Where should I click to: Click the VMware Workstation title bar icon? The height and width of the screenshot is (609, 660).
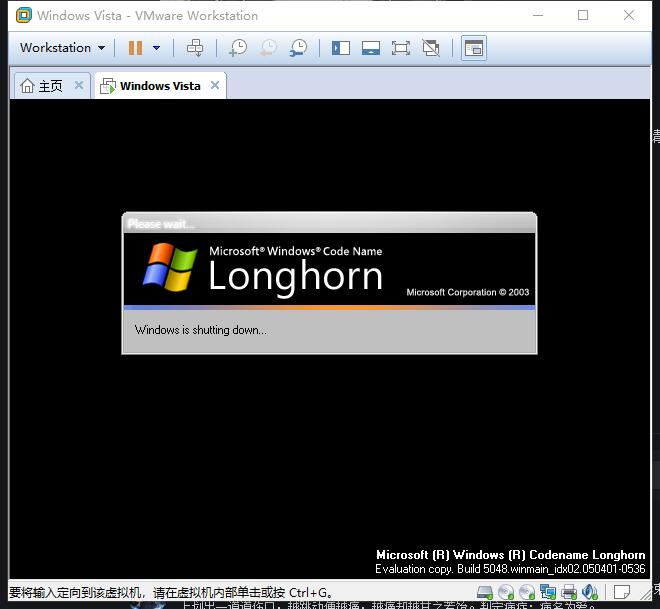pos(24,15)
